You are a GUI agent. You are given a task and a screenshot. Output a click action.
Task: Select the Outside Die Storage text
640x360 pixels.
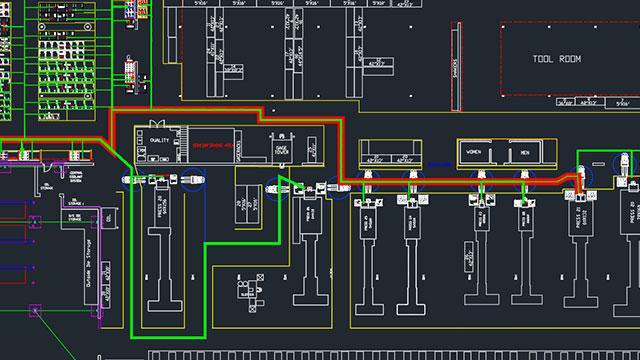pyautogui.click(x=89, y=263)
